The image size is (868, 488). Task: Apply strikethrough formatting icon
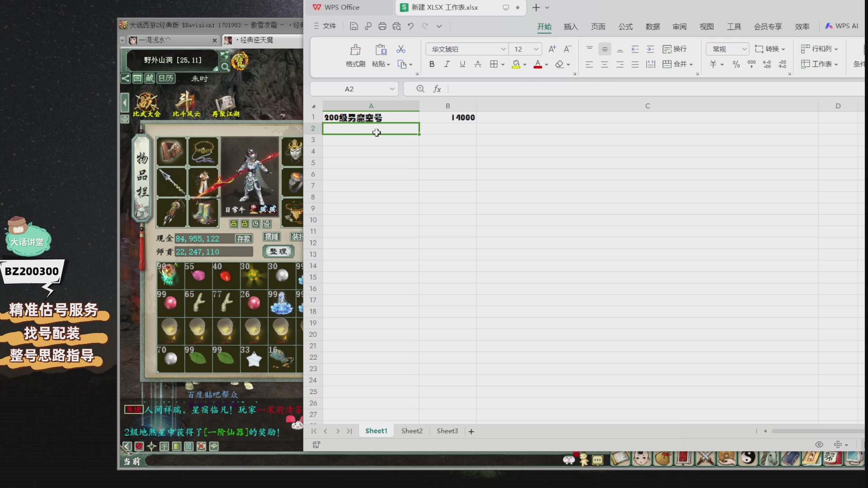point(477,64)
